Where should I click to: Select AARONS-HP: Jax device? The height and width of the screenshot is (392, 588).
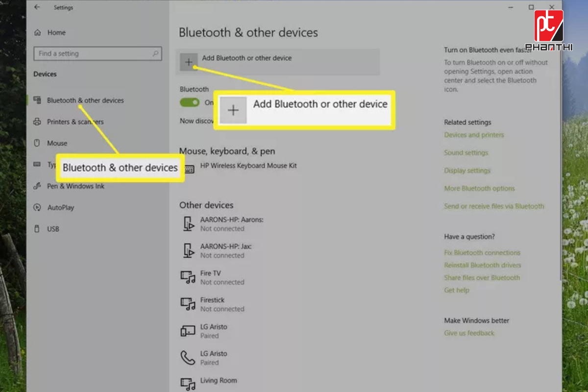(226, 246)
